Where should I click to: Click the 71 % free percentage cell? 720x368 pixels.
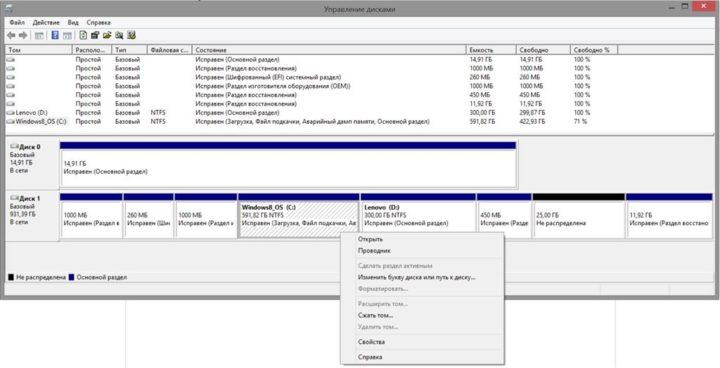tap(580, 122)
